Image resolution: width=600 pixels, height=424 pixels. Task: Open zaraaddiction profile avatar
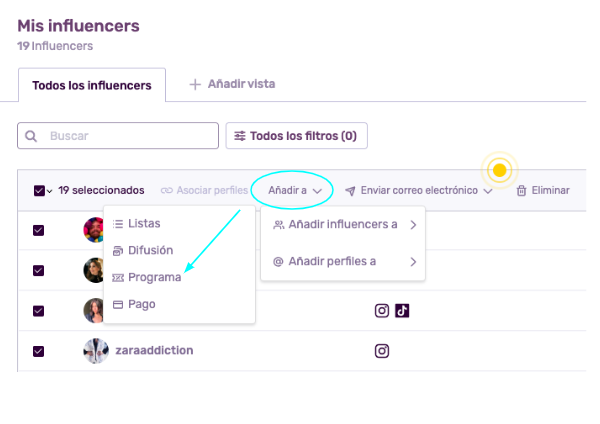coord(96,351)
